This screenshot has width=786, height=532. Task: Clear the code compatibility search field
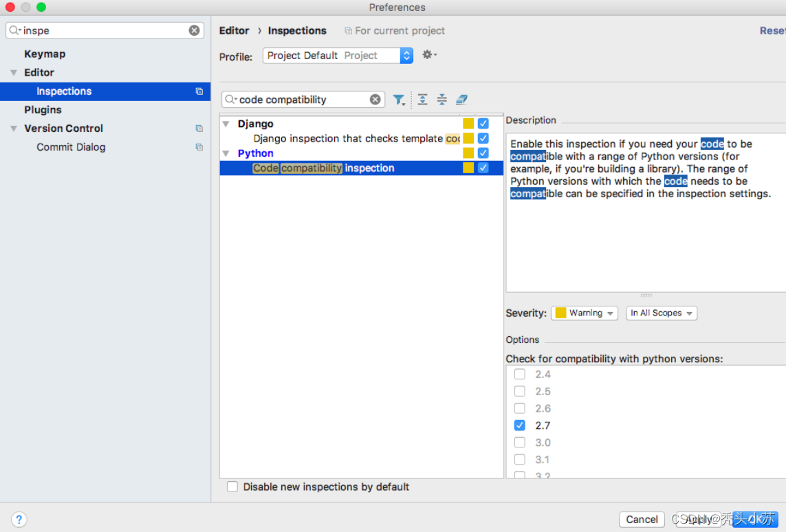[375, 100]
